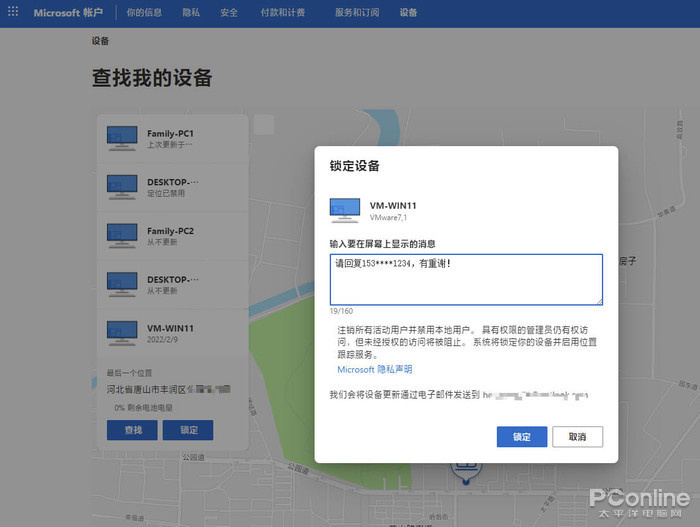This screenshot has width=700, height=527.
Task: Open the 你的信息 menu item
Action: (x=144, y=13)
